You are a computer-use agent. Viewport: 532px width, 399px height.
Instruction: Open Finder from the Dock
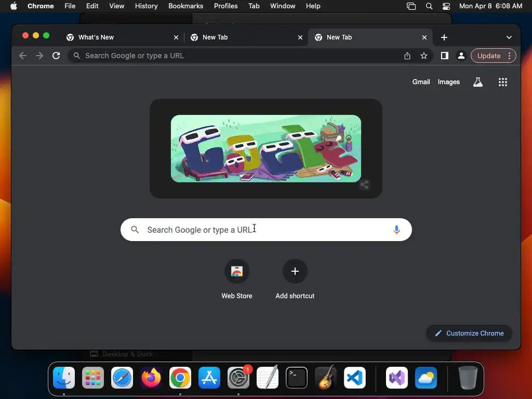point(64,378)
